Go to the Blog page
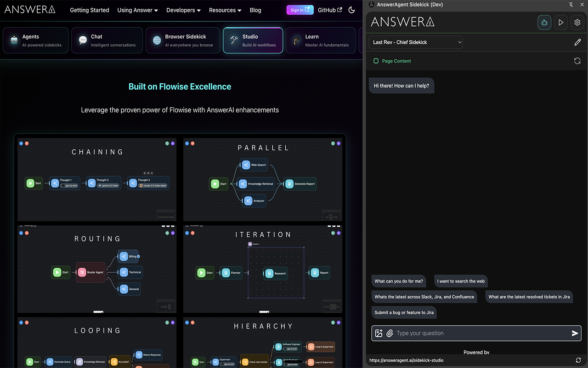The image size is (588, 368). 255,10
